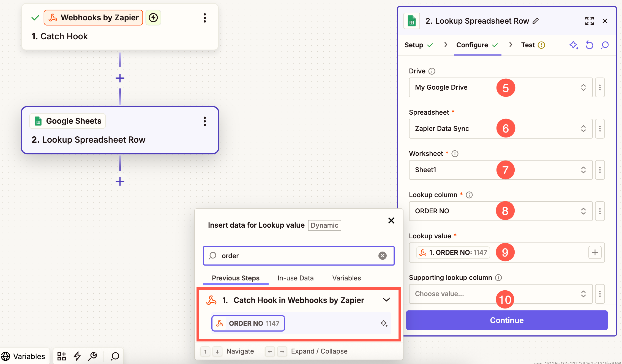Close the Lookup Spreadsheet Row panel
Image resolution: width=622 pixels, height=364 pixels.
[605, 21]
